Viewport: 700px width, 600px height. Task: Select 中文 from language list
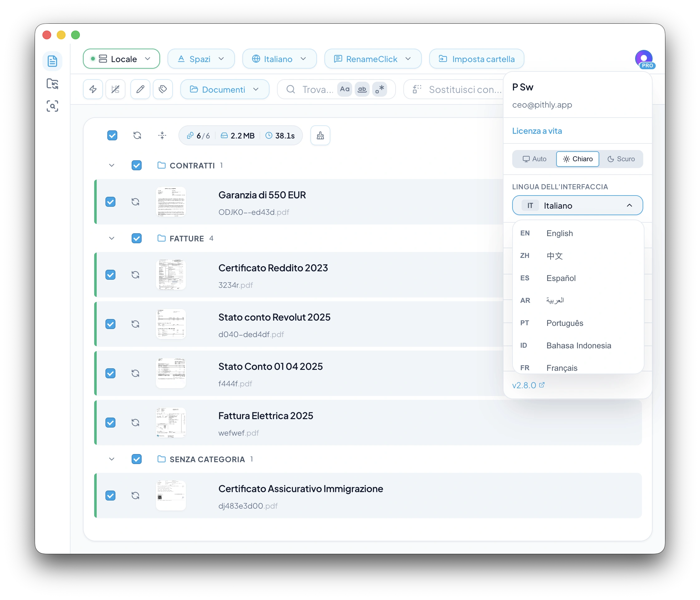(x=578, y=256)
